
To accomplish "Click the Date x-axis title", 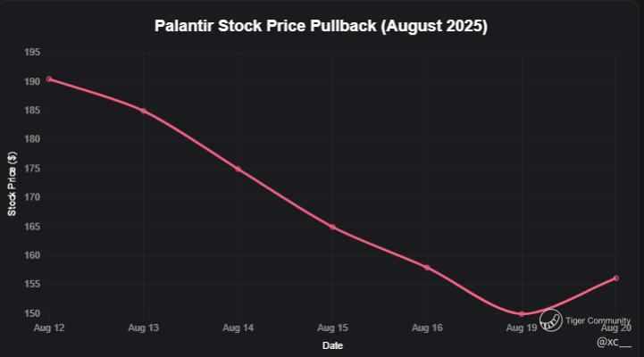I will [332, 345].
